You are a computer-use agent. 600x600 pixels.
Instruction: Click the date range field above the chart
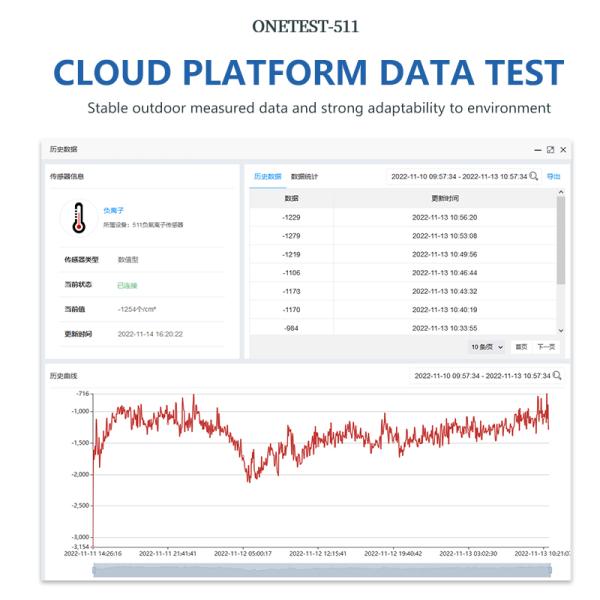(x=482, y=376)
